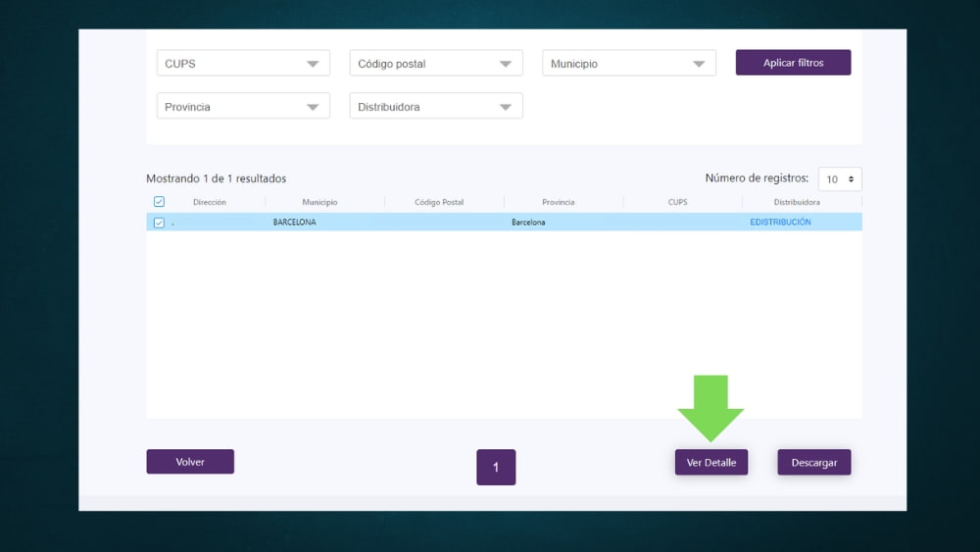Expand the Provincia dropdown
The height and width of the screenshot is (552, 980).
coord(243,107)
